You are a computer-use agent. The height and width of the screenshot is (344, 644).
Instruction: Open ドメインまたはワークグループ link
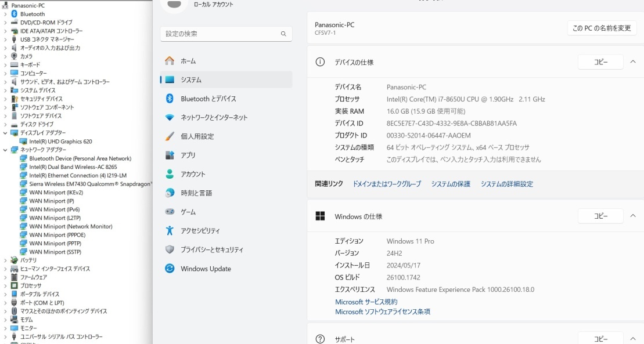[x=387, y=184]
